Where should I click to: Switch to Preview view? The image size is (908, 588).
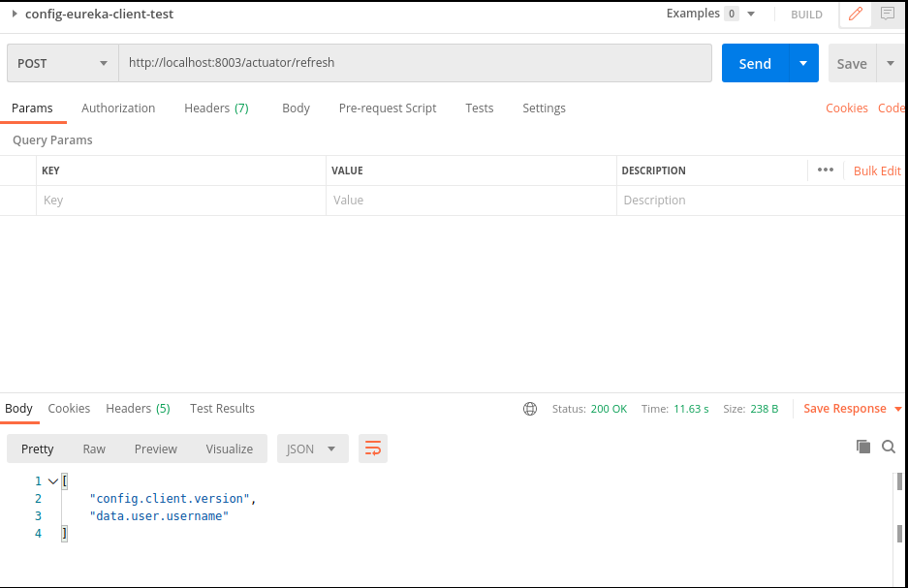coord(156,449)
